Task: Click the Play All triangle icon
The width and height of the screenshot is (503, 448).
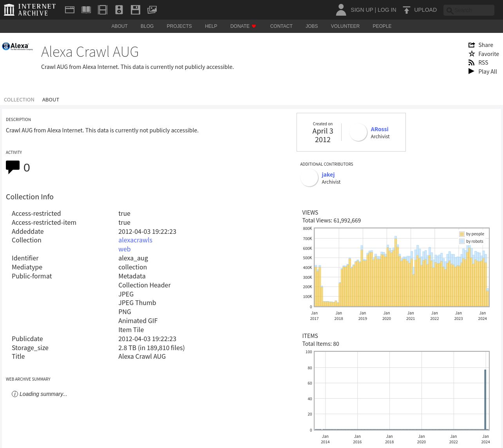Action: pos(471,71)
